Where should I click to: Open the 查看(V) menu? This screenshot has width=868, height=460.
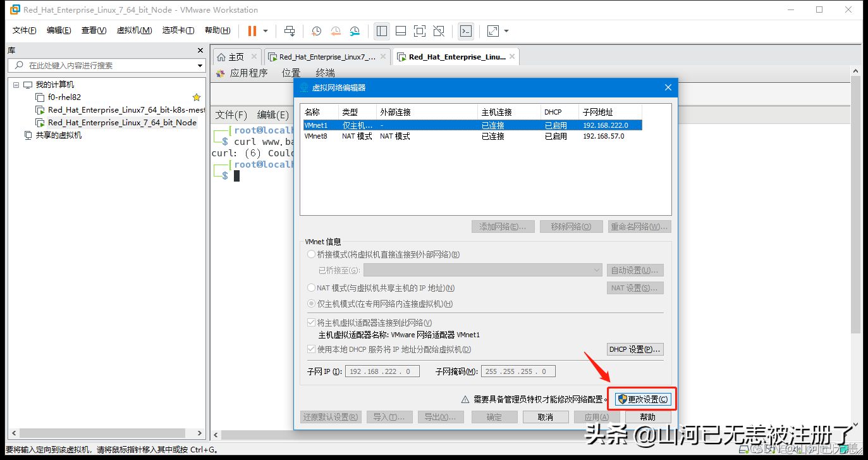click(x=94, y=30)
